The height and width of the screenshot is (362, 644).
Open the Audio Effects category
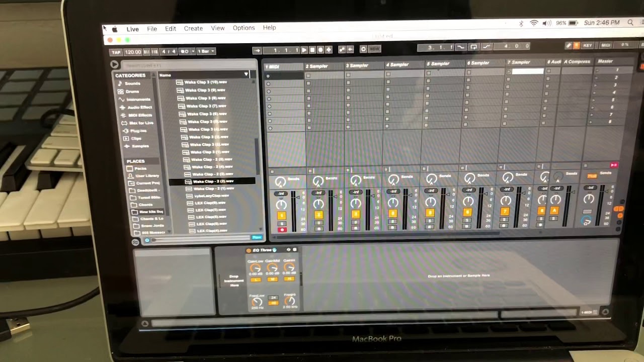pos(136,107)
